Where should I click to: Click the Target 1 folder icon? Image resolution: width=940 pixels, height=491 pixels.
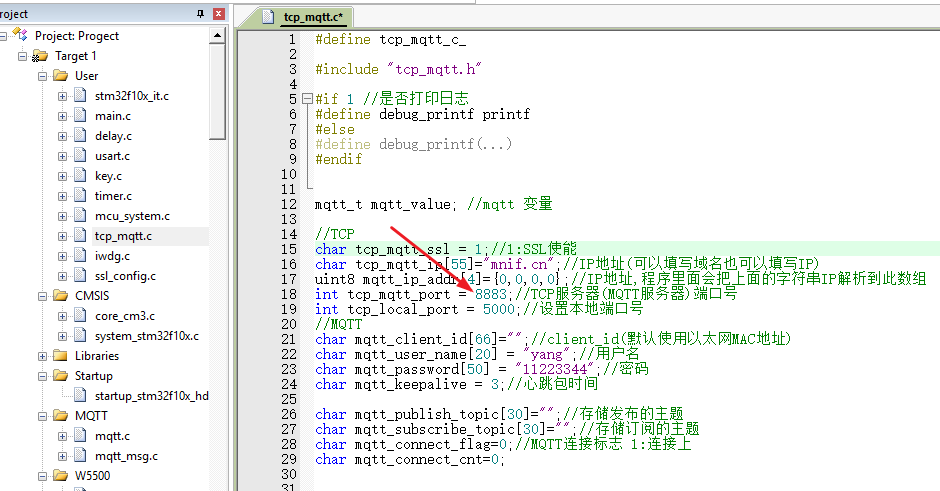pos(41,56)
